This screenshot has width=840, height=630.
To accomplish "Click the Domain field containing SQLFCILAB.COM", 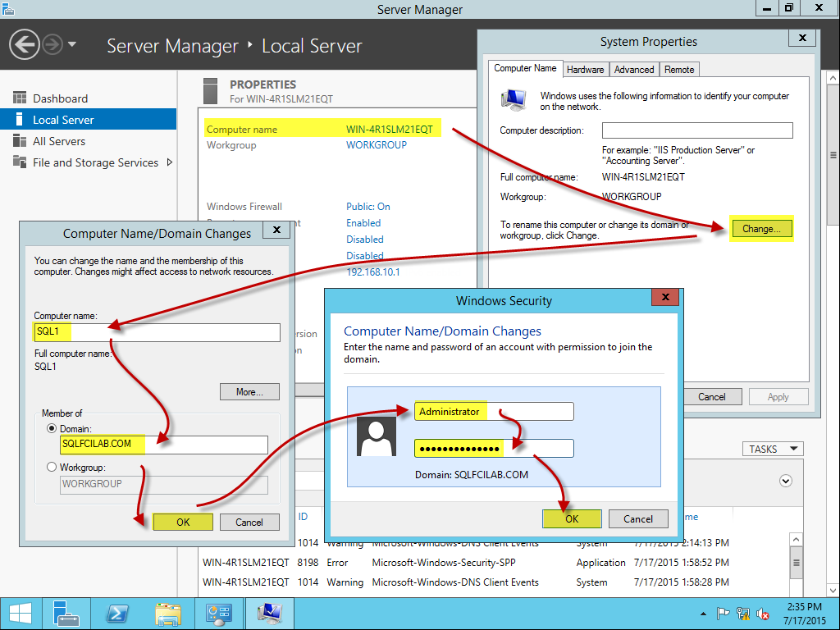I will click(x=164, y=445).
